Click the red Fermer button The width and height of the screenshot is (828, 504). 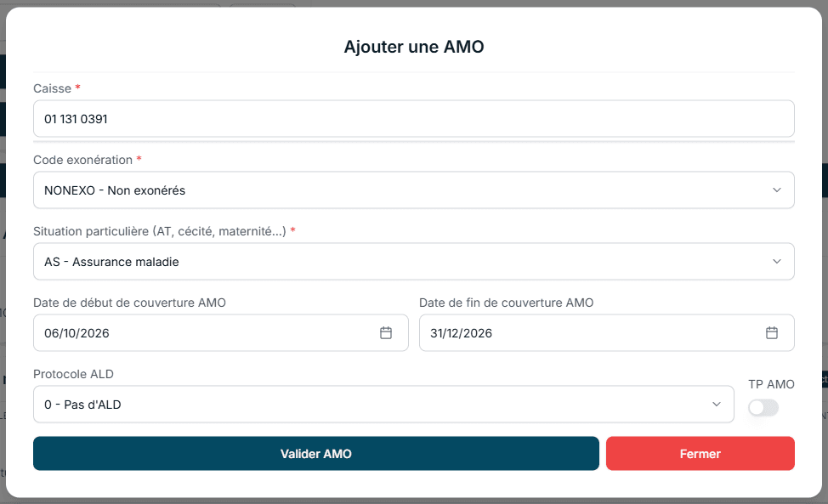[700, 453]
